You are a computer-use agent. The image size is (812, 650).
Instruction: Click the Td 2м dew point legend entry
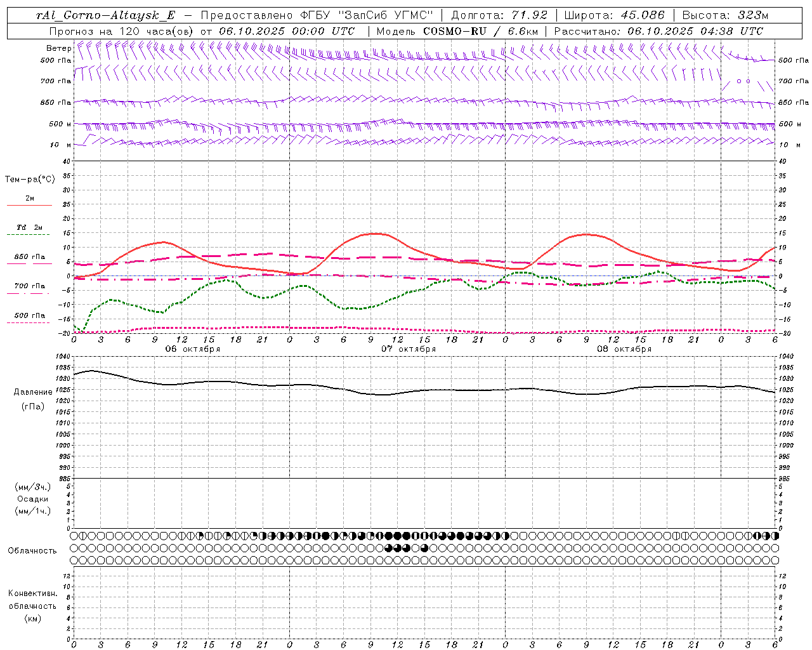(x=30, y=227)
